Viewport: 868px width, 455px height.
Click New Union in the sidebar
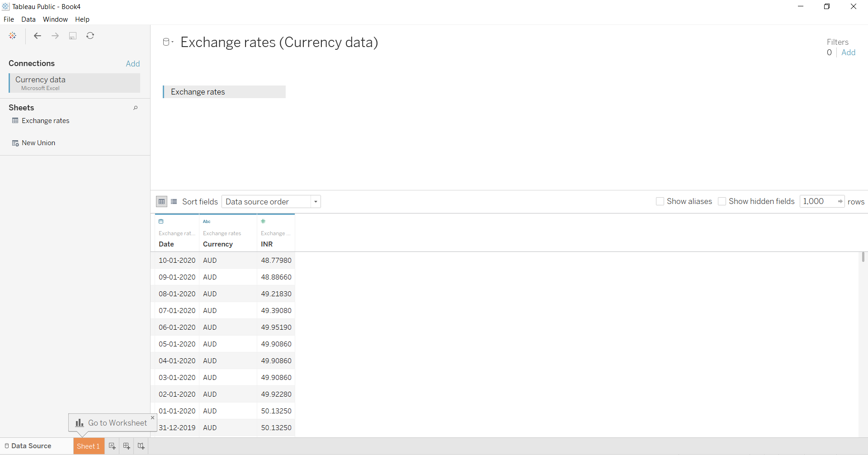[38, 143]
